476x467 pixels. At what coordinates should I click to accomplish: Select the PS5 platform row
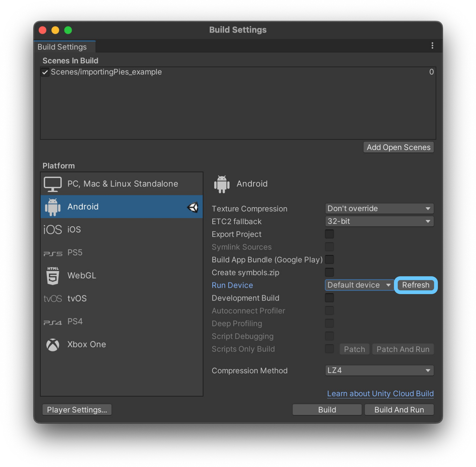122,253
